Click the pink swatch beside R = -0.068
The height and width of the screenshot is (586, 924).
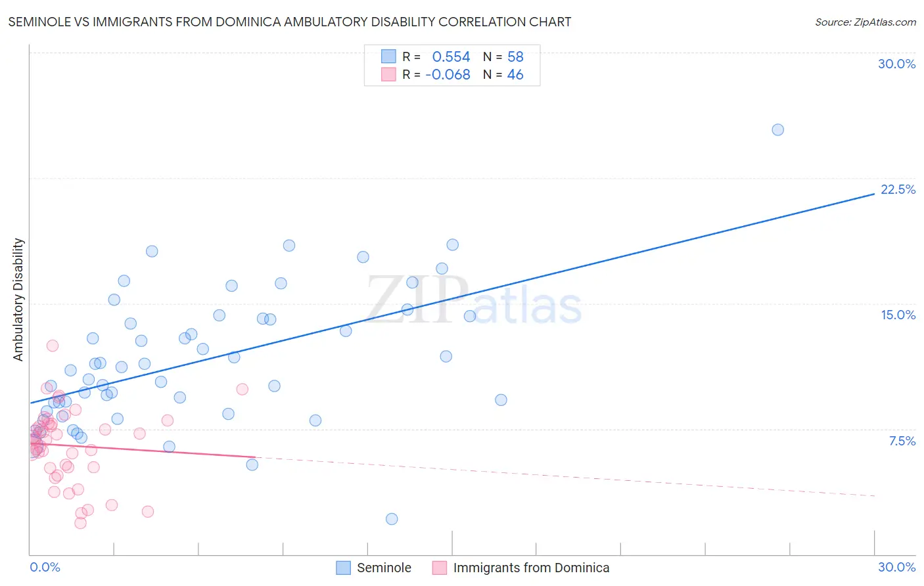point(388,74)
